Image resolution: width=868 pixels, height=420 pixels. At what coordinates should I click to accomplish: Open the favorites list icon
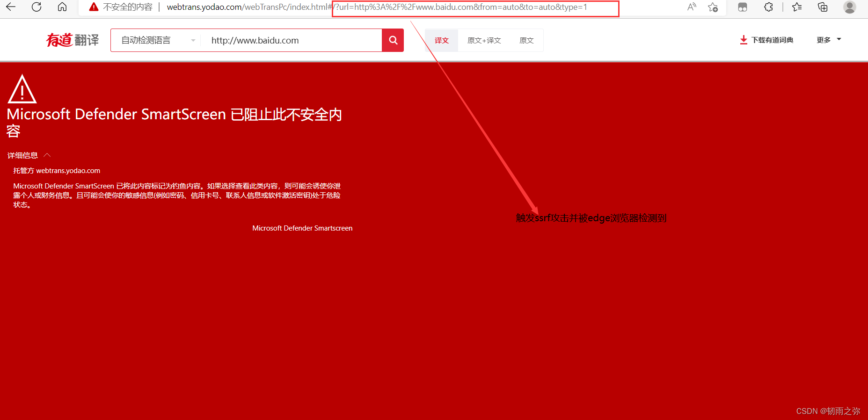[x=797, y=7]
